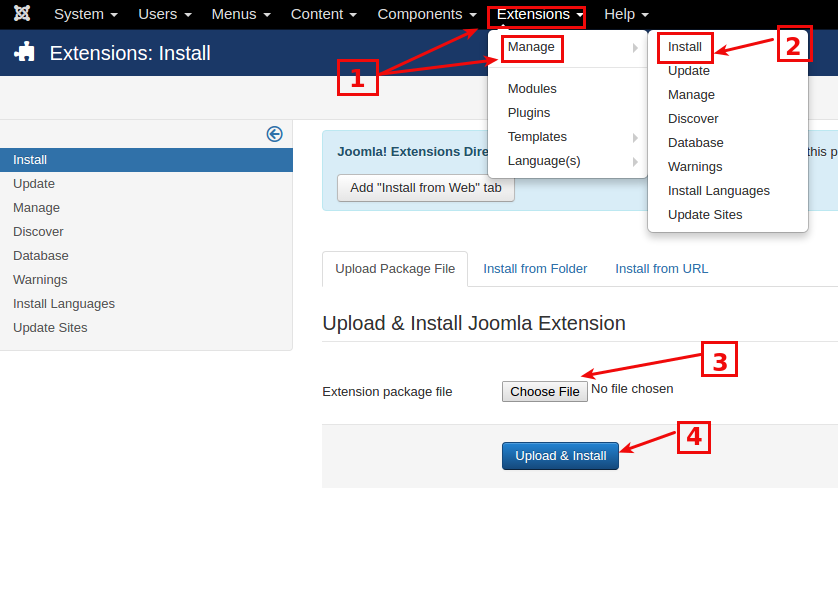This screenshot has width=838, height=592.
Task: Open the Help dropdown menu
Action: tap(626, 14)
